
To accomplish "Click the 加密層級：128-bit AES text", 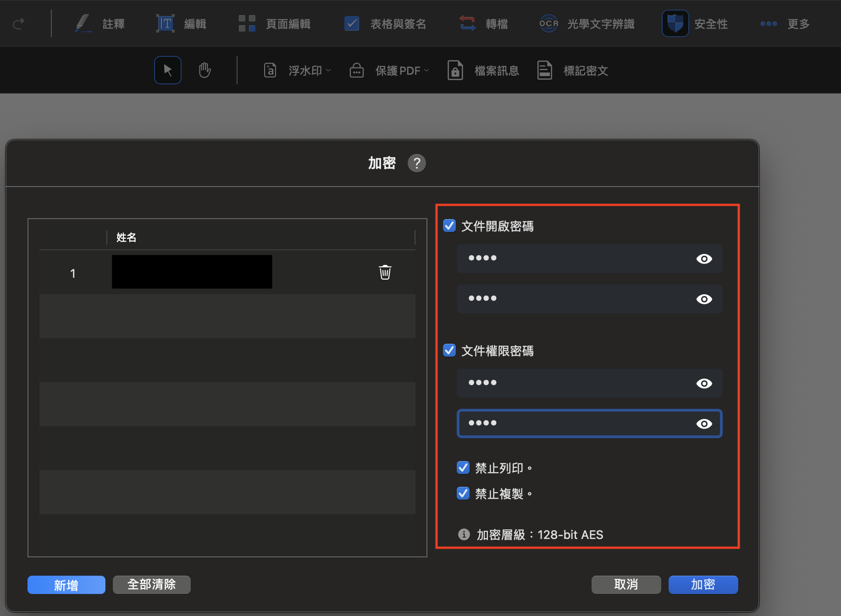I will point(540,535).
